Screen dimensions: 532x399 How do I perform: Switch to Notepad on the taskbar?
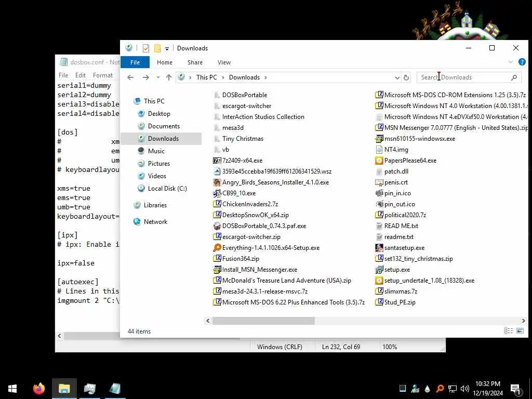[115, 389]
